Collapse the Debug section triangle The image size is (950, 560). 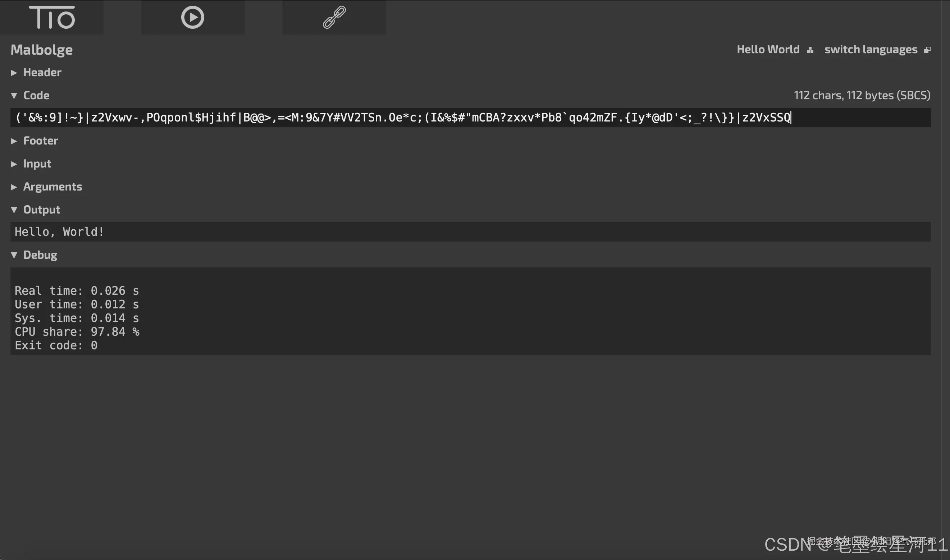[14, 256]
